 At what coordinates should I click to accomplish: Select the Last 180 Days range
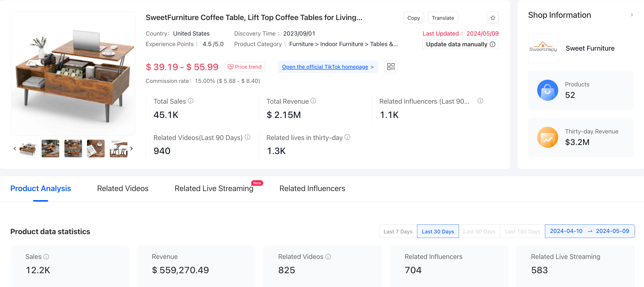tap(522, 231)
